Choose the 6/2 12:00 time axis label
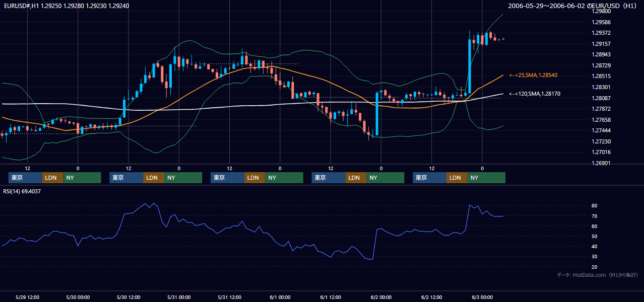Screen dimensions: 644x302 pyautogui.click(x=432, y=297)
